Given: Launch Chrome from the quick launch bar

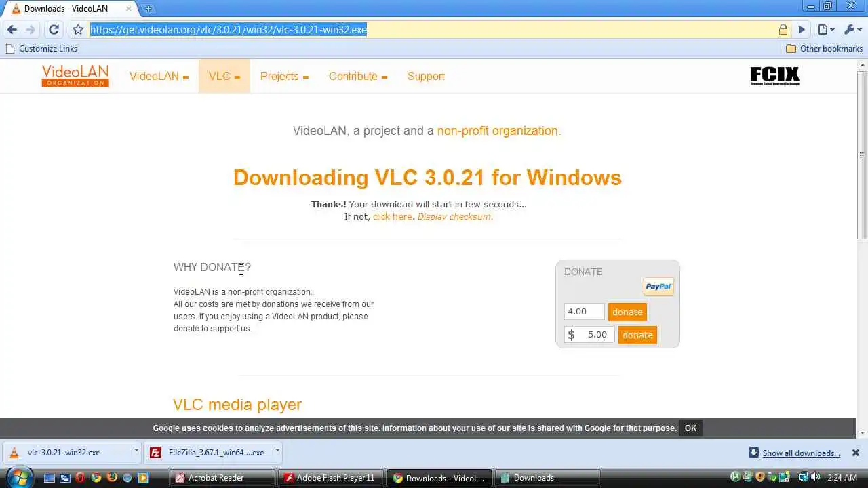Looking at the screenshot, I should [x=96, y=478].
